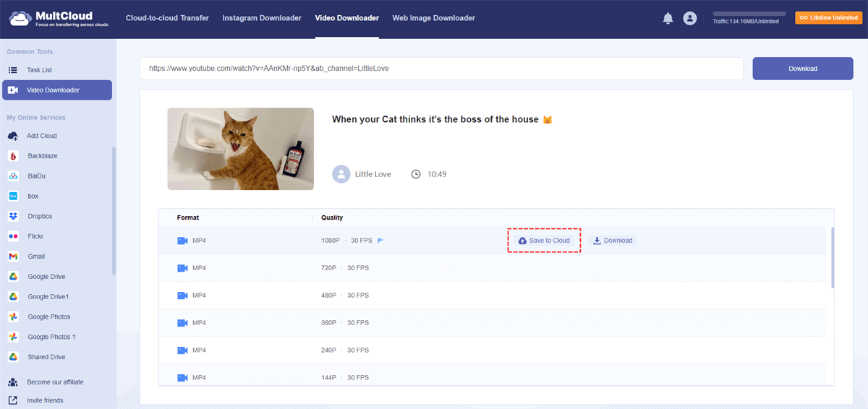The image size is (868, 409).
Task: Click the traffic usage progress bar
Action: click(x=749, y=14)
